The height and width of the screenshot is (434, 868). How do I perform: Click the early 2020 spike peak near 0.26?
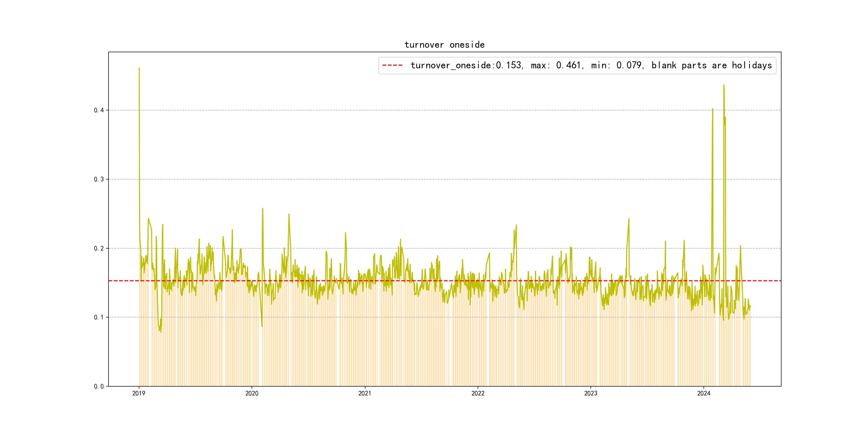[x=263, y=209]
